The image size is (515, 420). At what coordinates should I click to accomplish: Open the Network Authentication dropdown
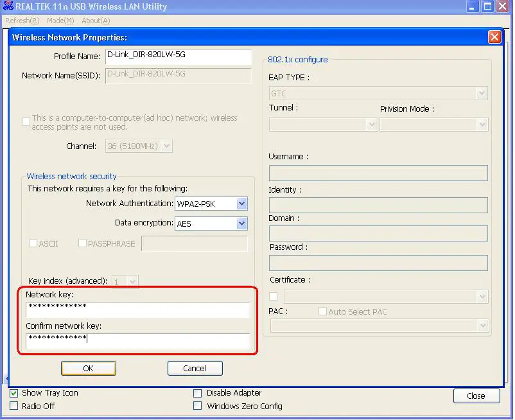[241, 204]
